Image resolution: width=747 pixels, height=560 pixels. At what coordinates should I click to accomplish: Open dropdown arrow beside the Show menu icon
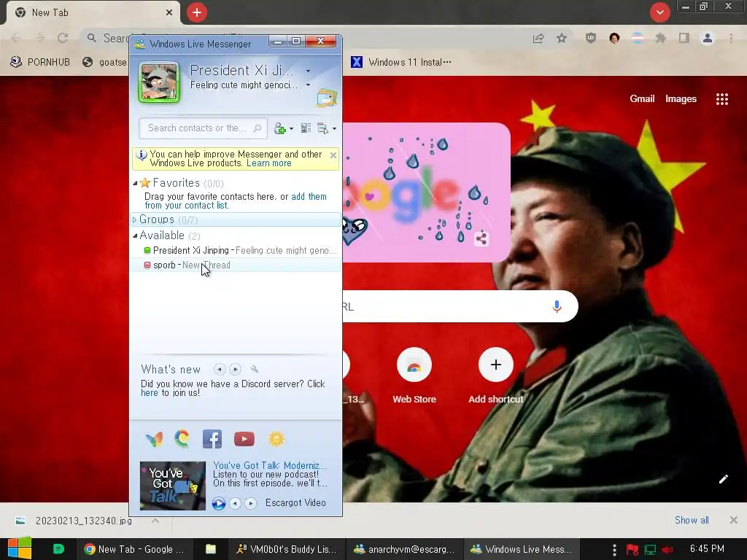tap(334, 129)
